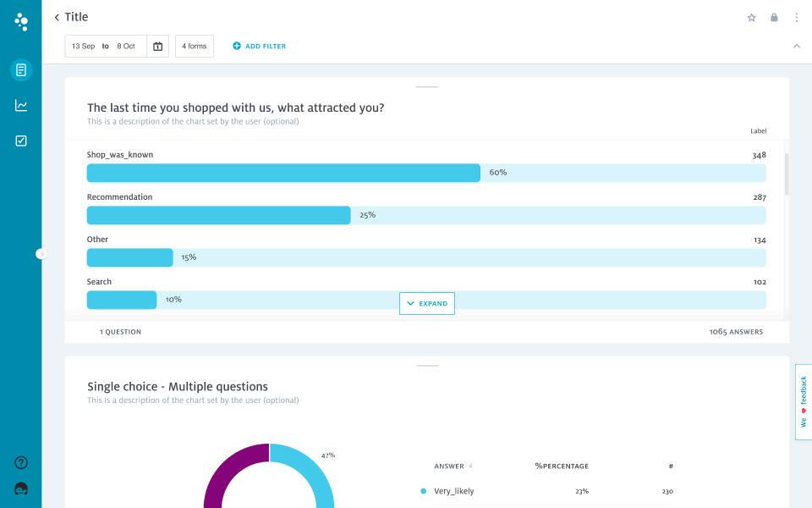Click the 134 count value
Viewport: 812px width, 508px height.
tap(760, 240)
